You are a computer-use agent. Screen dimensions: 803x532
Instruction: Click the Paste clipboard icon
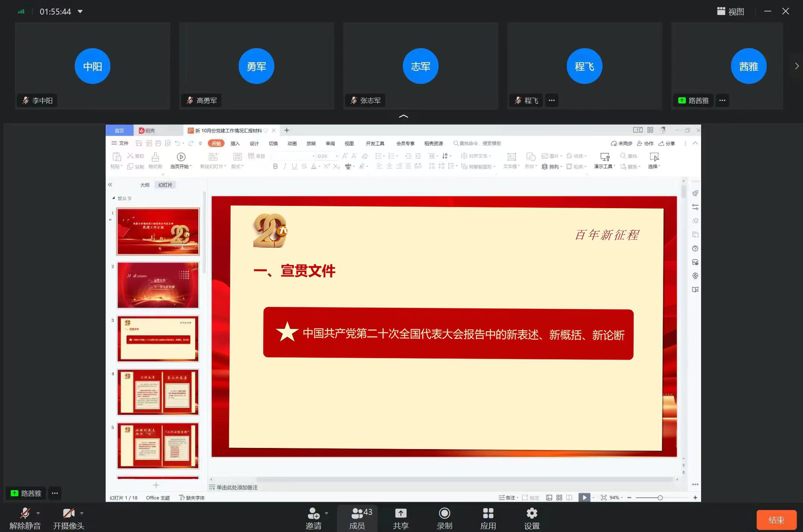[116, 157]
